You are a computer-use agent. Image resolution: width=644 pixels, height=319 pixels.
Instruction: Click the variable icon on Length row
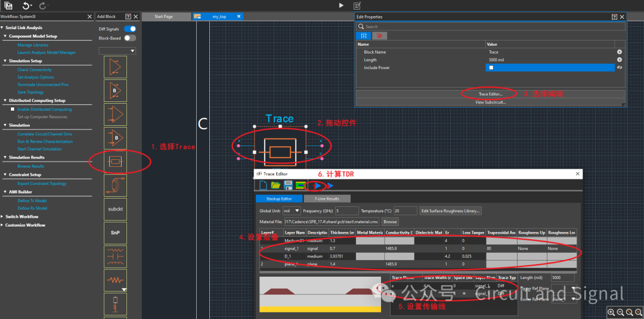(x=619, y=60)
